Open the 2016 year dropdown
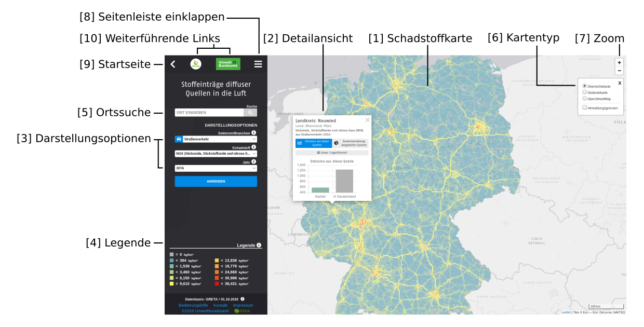 pyautogui.click(x=216, y=168)
